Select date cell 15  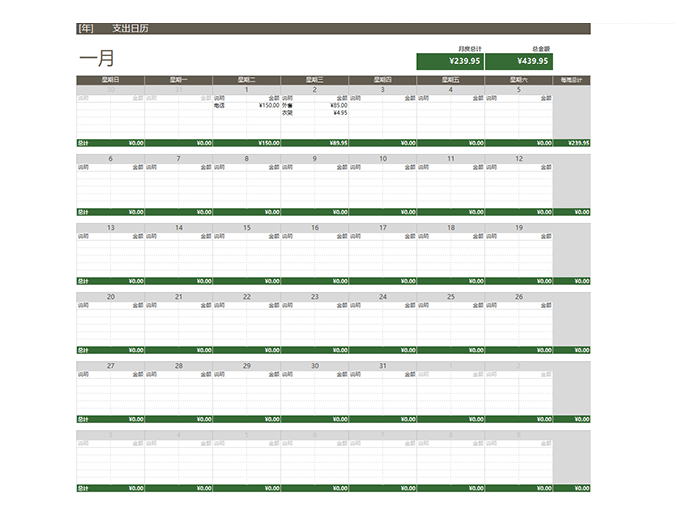pyautogui.click(x=247, y=228)
